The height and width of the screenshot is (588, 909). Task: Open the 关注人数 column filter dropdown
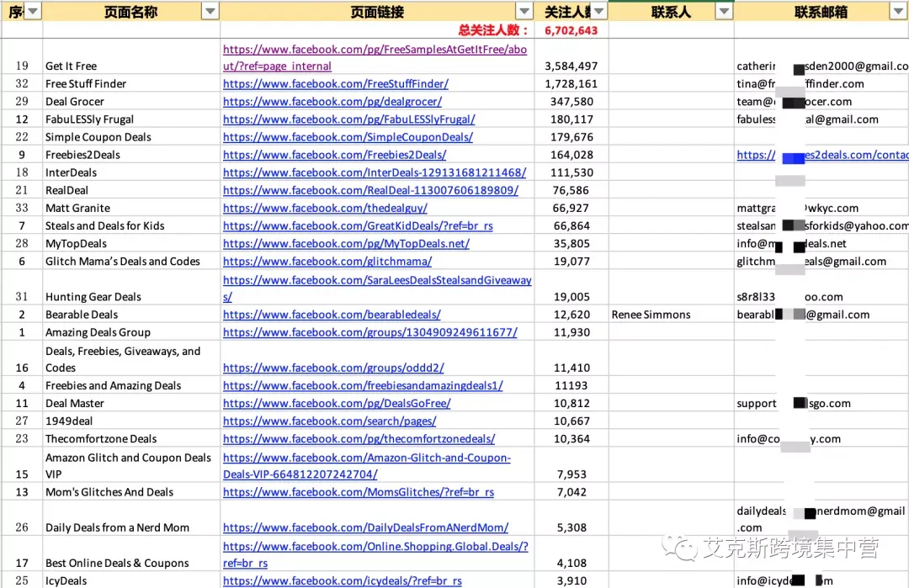pos(599,11)
